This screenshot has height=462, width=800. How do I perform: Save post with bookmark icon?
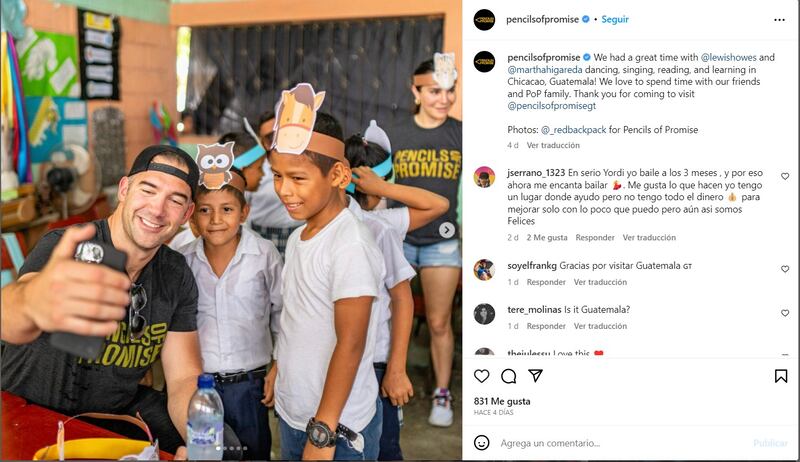[x=781, y=376]
